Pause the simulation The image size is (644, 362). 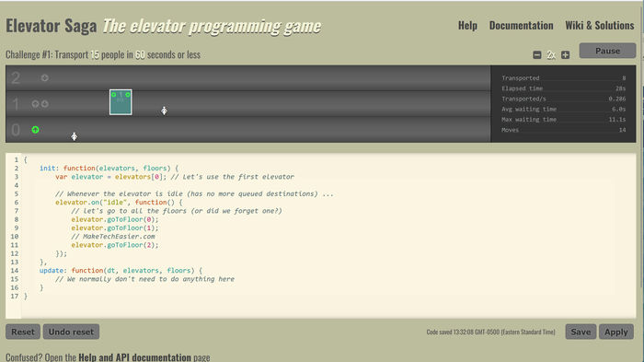point(607,51)
